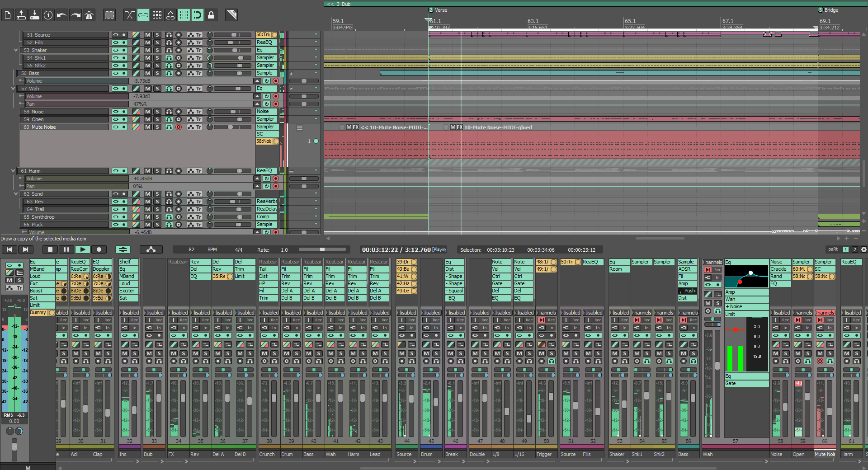Start recording with the transport Record button

click(x=99, y=249)
